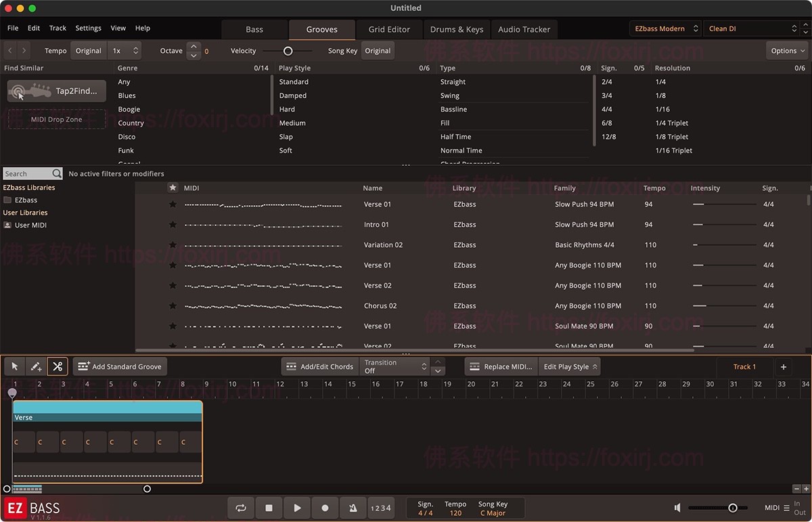Click the Add Standard Groove button

120,366
